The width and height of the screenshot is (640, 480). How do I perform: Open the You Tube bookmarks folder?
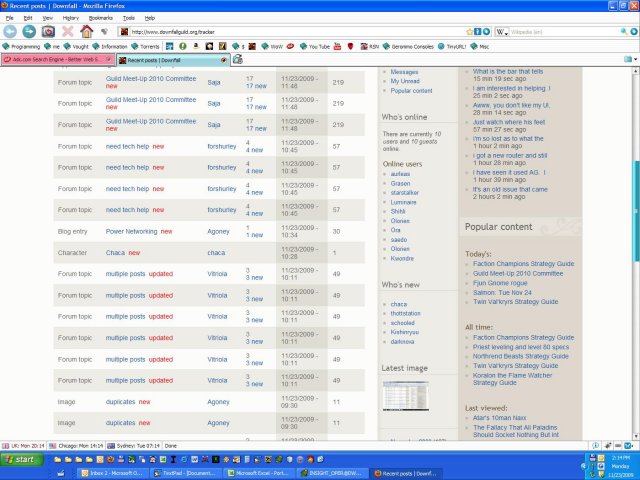[x=315, y=47]
